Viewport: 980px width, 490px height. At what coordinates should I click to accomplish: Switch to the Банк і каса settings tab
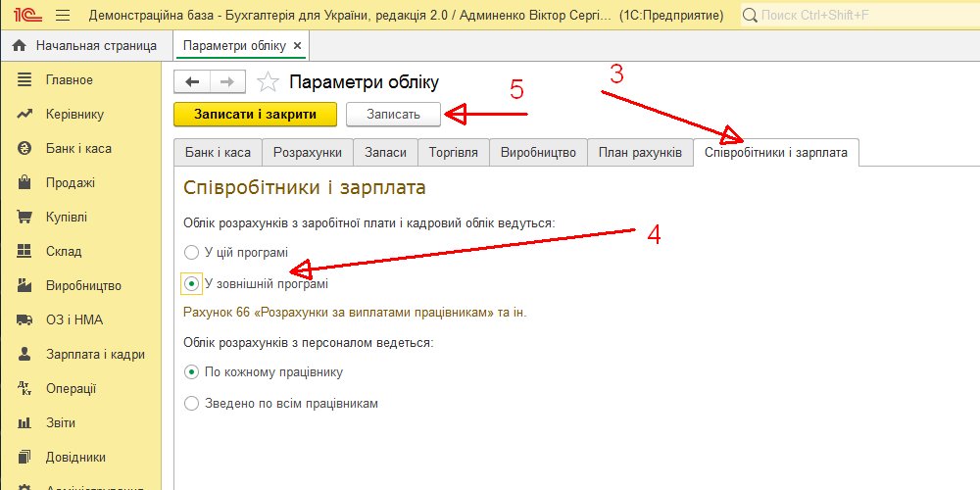pyautogui.click(x=219, y=153)
